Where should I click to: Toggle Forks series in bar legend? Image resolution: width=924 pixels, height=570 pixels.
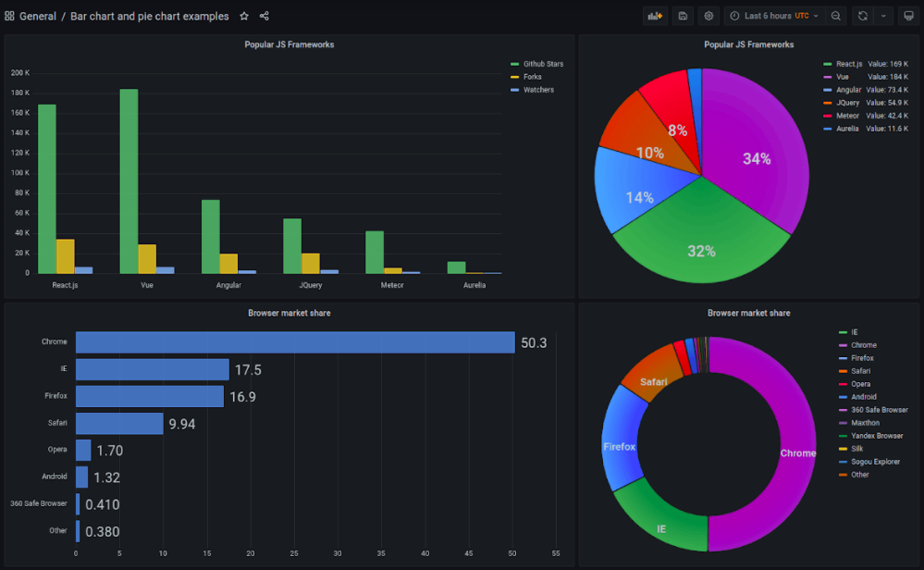[533, 77]
